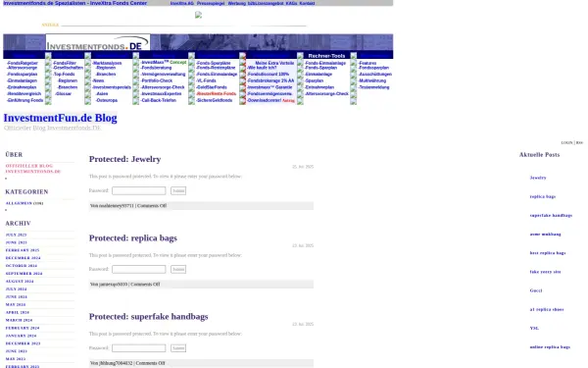Open the Pressespiegel top link
588x368 pixels.
[x=211, y=3]
